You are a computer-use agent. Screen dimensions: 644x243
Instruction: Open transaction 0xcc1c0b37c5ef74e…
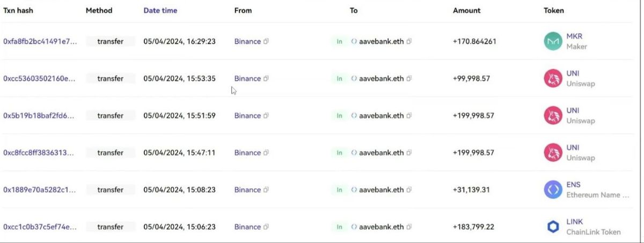[40, 227]
